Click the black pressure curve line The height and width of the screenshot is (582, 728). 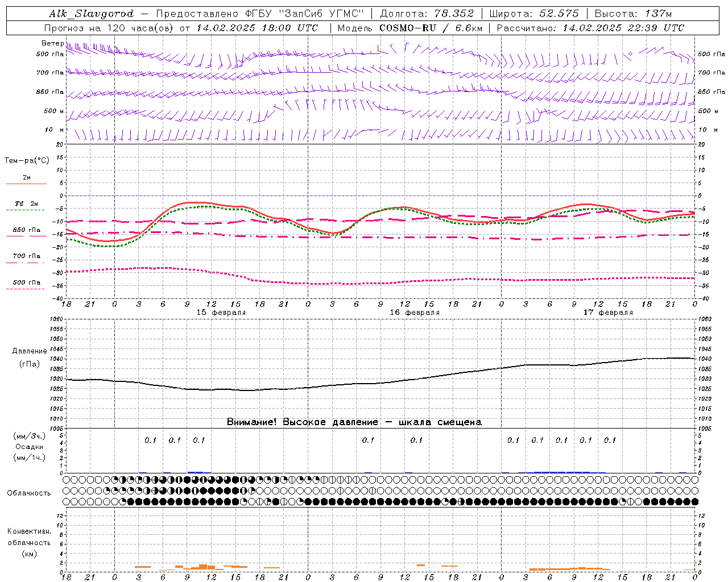[380, 384]
